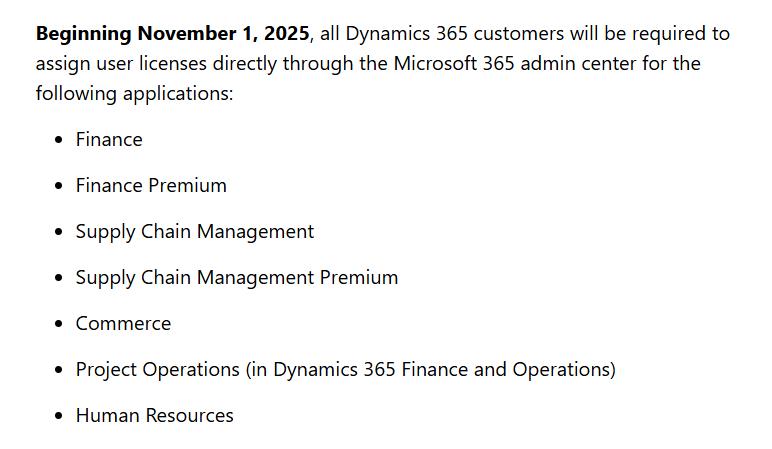Click the words "assign user licenses" in the paragraph

tap(121, 64)
